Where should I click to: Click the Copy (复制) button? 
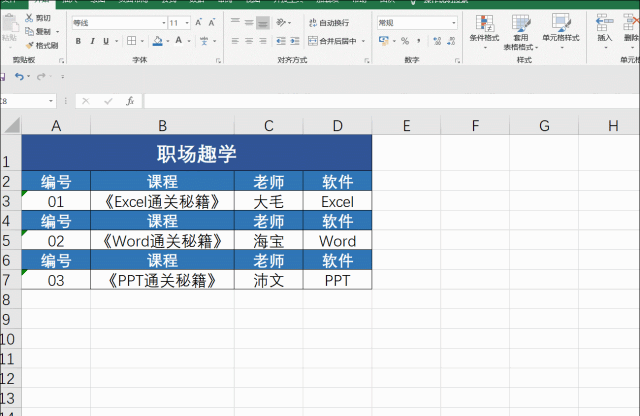tap(38, 31)
